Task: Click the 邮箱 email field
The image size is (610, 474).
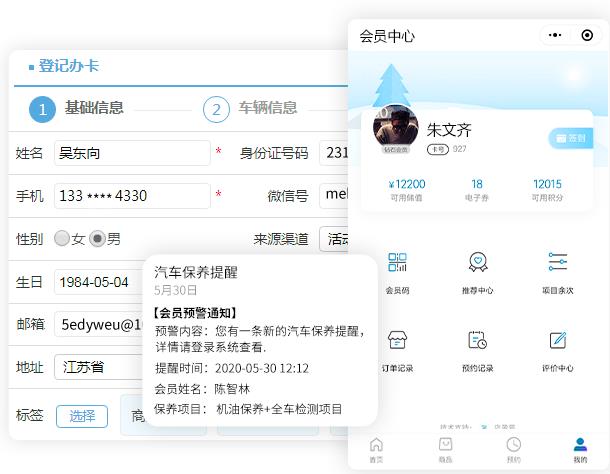Action: [x=99, y=324]
